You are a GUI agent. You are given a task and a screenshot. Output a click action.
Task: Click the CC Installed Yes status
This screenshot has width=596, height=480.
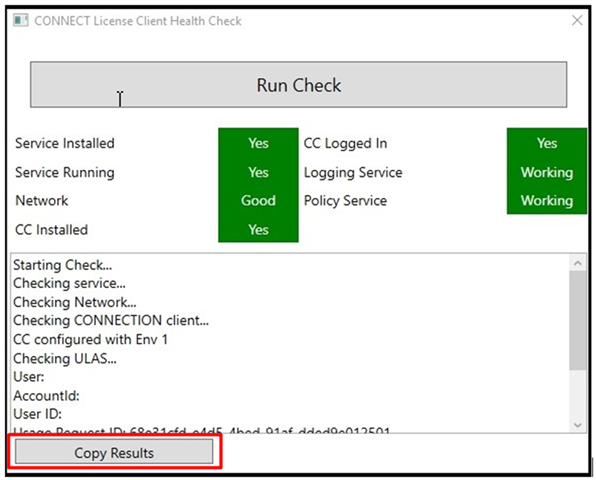[x=258, y=229]
